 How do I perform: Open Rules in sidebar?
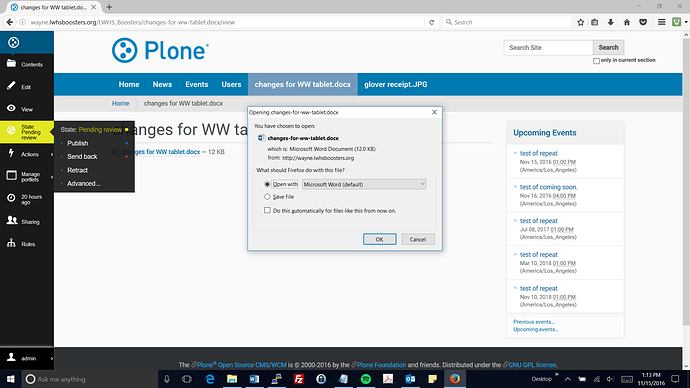coord(27,244)
